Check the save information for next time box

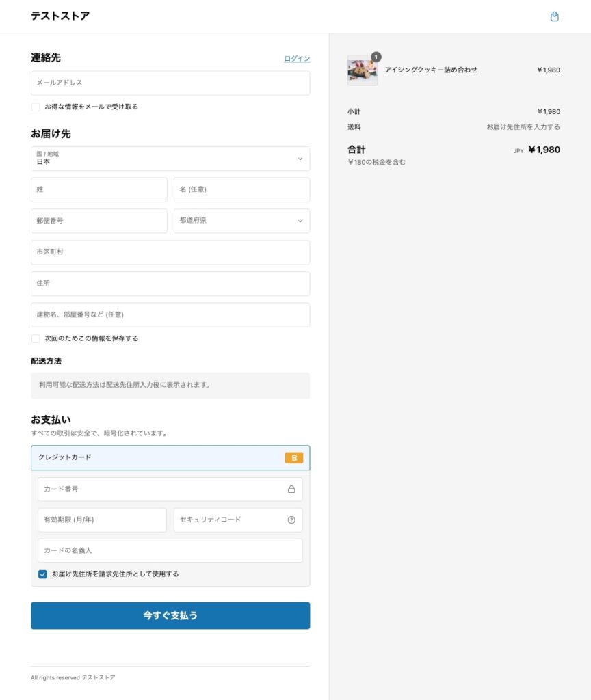pos(36,338)
